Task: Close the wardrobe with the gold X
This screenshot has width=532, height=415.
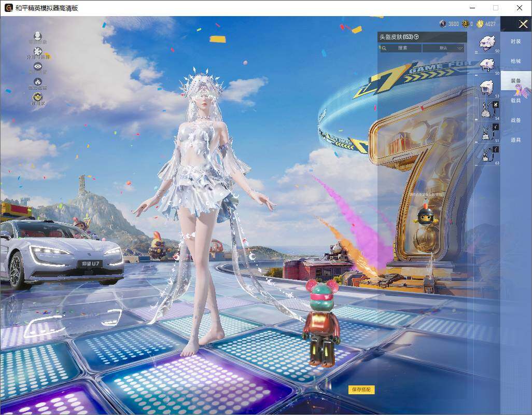Action: [x=523, y=24]
